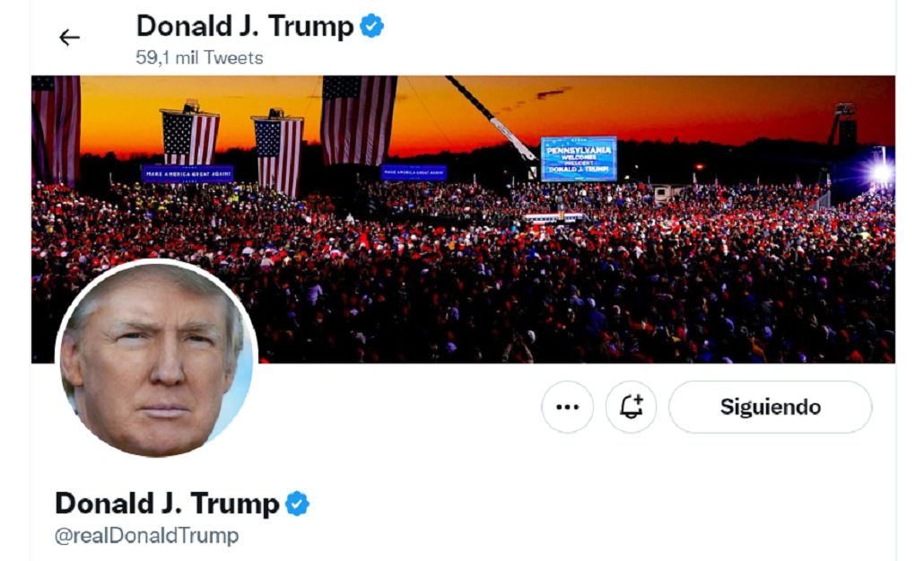Click the American flag at the banner's far left
Viewport: 924px width, 561px height.
pos(56,130)
